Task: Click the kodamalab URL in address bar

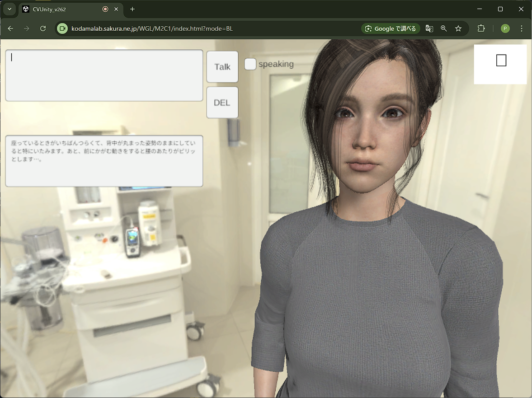Action: [x=152, y=28]
